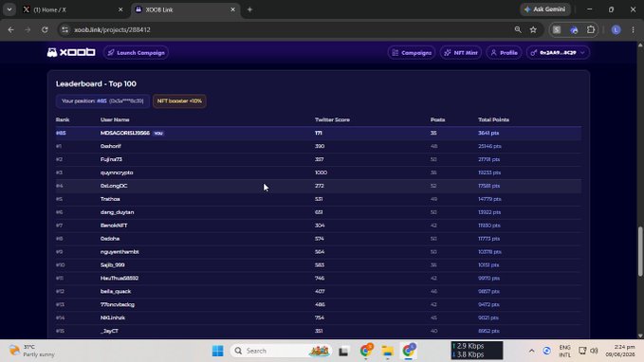
Task: Click the address bar URL xoob.link/projects
Action: click(x=112, y=29)
